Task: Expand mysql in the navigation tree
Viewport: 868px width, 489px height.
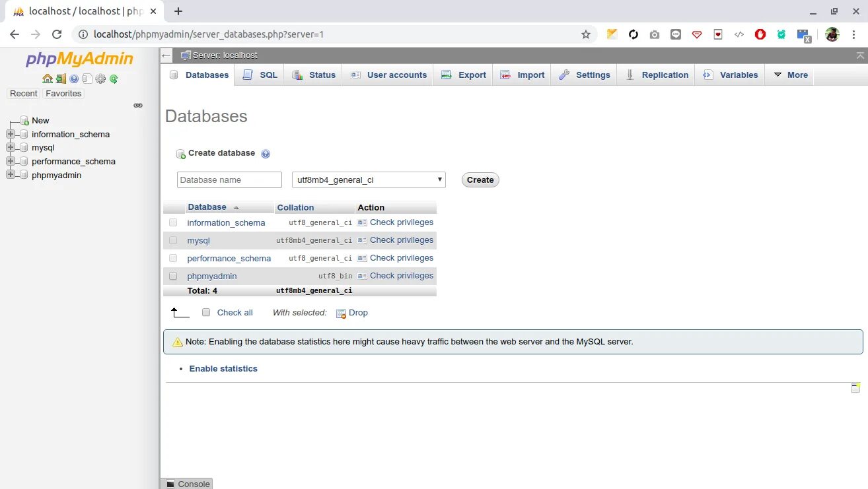Action: pyautogui.click(x=10, y=148)
